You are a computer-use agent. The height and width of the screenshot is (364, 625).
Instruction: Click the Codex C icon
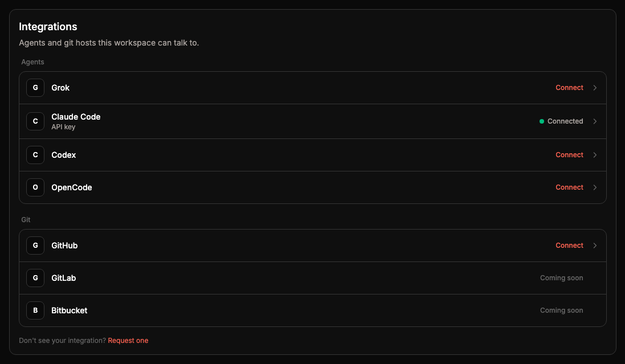pos(35,155)
